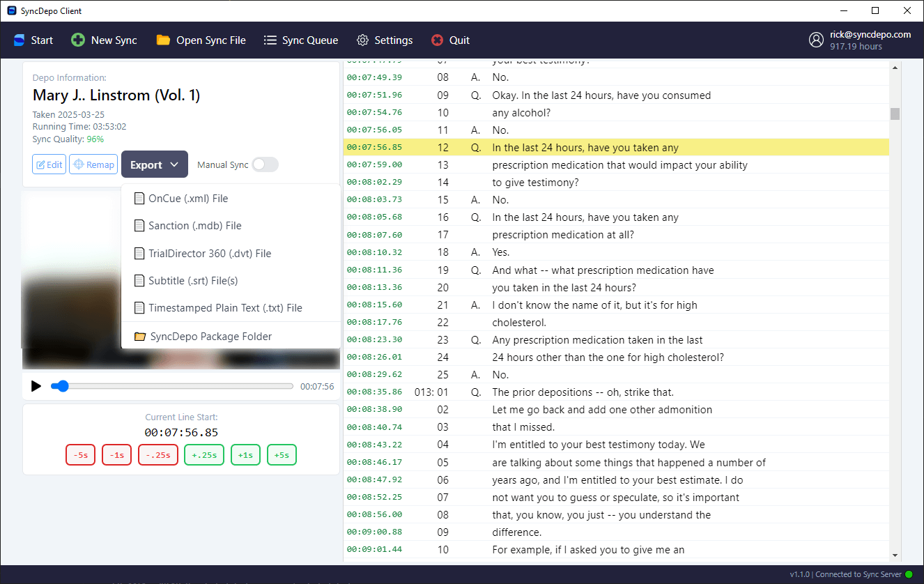This screenshot has height=584, width=924.
Task: Shift line start by -5s
Action: pos(81,455)
